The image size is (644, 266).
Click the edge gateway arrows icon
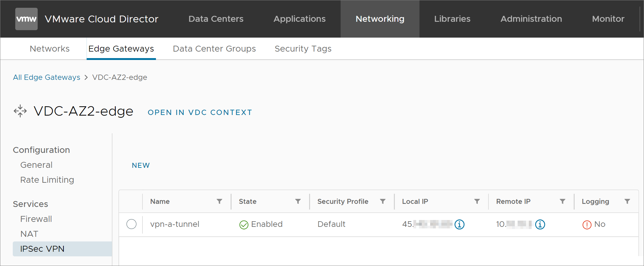pyautogui.click(x=20, y=111)
